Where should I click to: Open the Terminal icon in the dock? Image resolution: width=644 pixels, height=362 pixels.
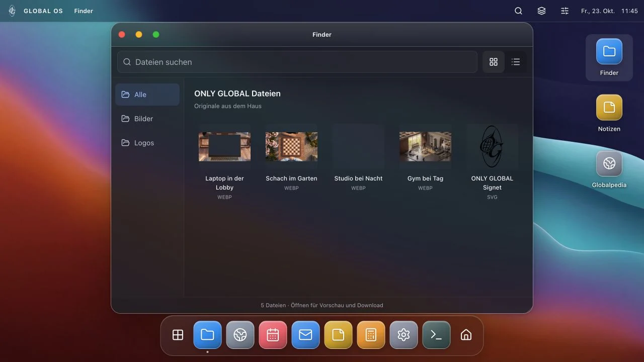[436, 335]
